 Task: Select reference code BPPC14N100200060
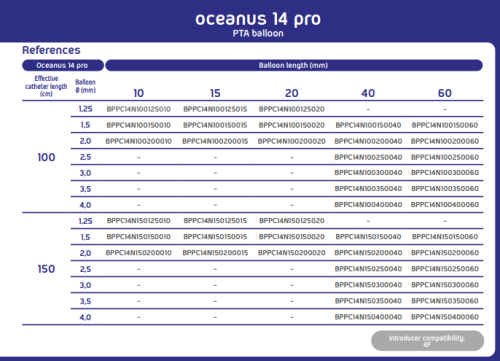click(445, 141)
